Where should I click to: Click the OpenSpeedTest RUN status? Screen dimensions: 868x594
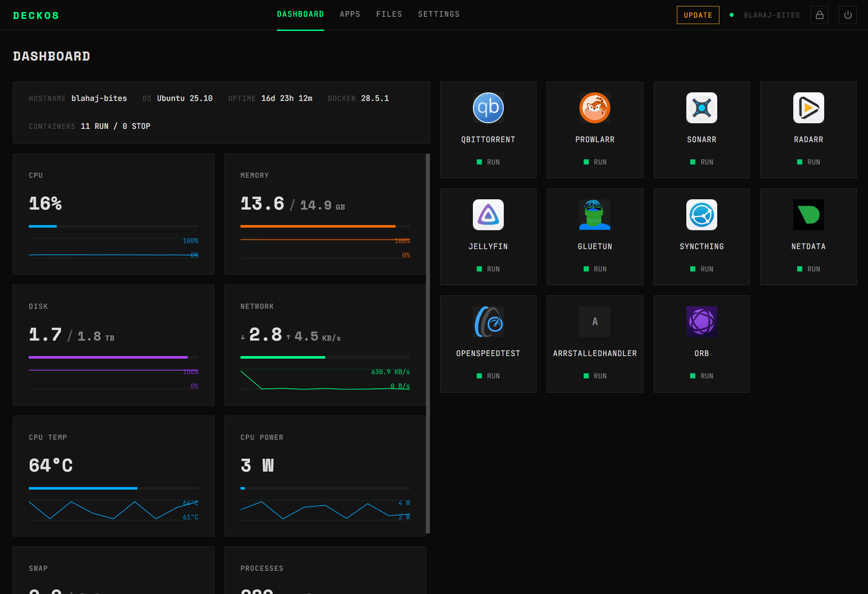488,376
